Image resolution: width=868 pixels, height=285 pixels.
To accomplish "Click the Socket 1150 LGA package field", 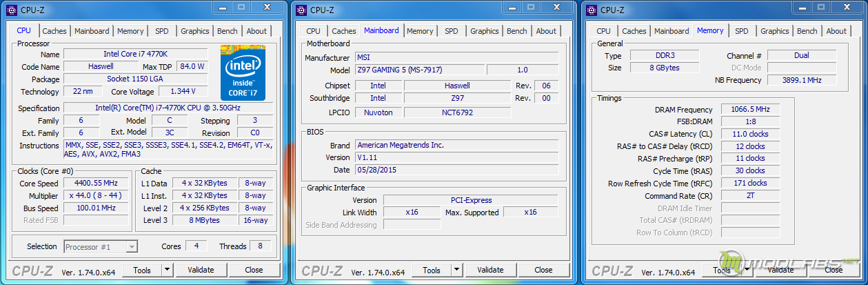I will tap(136, 79).
